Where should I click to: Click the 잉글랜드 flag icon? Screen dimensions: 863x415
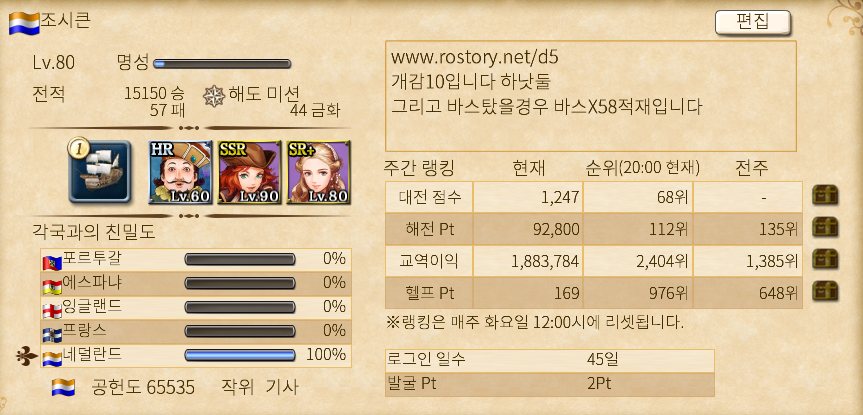click(x=52, y=310)
